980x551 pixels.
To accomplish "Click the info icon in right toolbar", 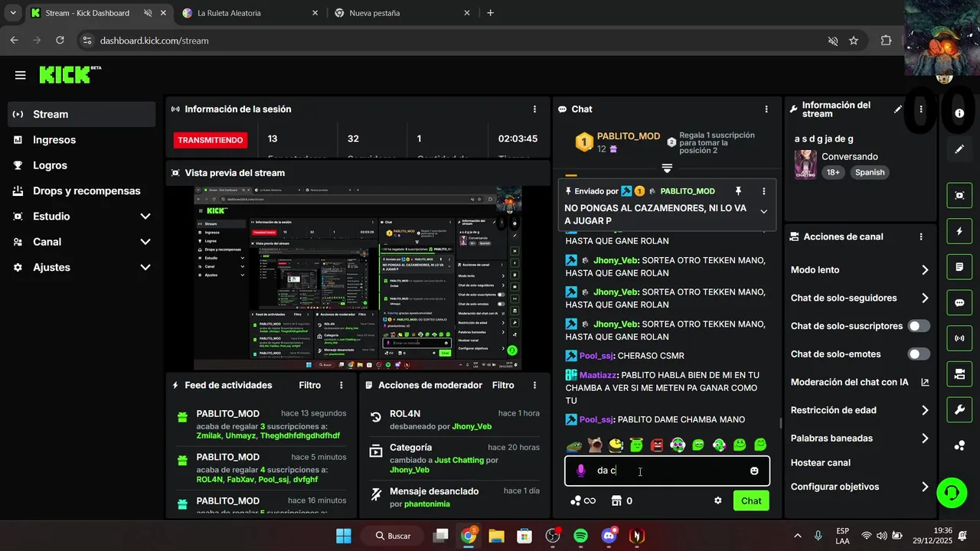I will point(959,113).
